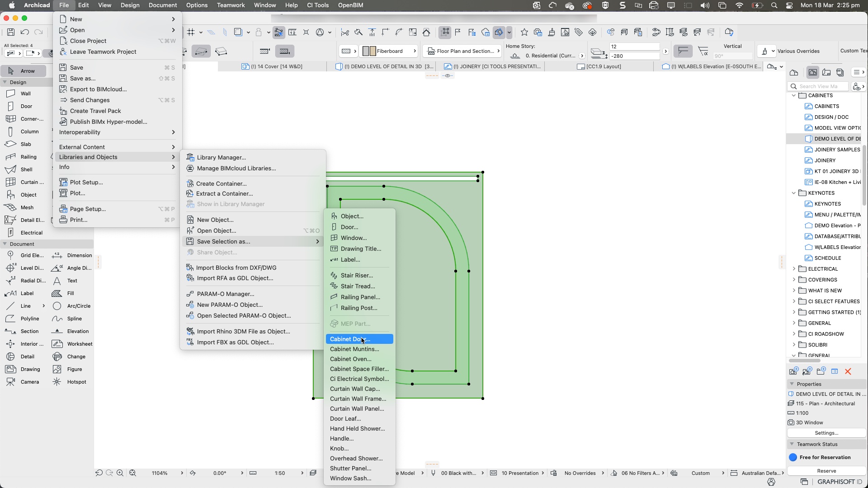Viewport: 868px width, 488px height.
Task: Click the -280 offset field
Action: pyautogui.click(x=634, y=56)
